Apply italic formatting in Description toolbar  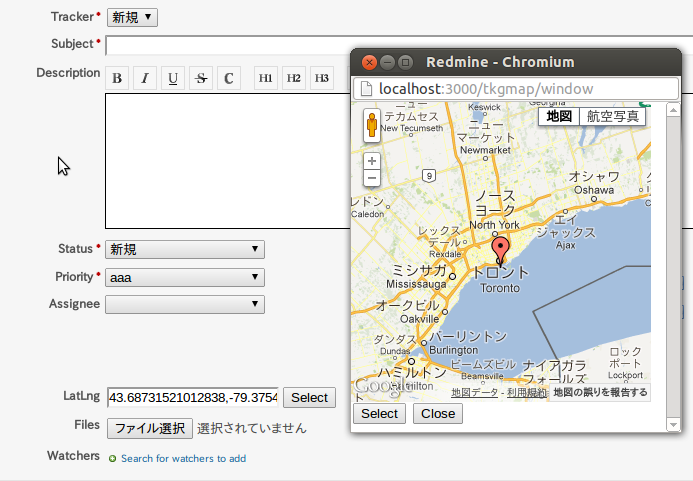[145, 78]
